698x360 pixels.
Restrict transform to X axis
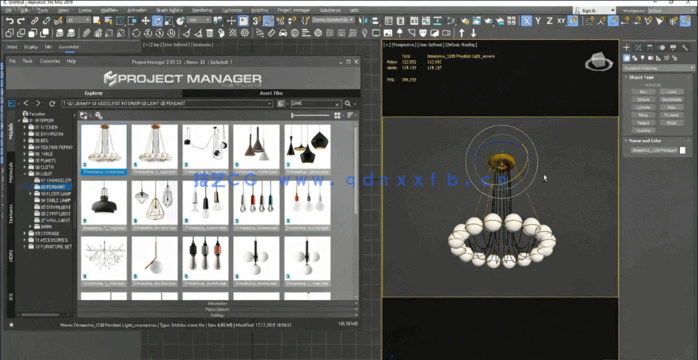tap(527, 21)
